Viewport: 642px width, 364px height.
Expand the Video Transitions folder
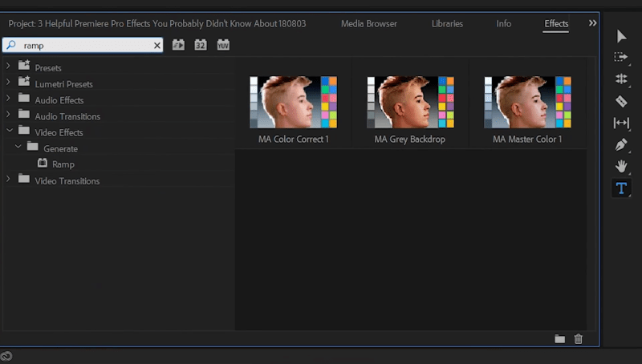(x=8, y=179)
